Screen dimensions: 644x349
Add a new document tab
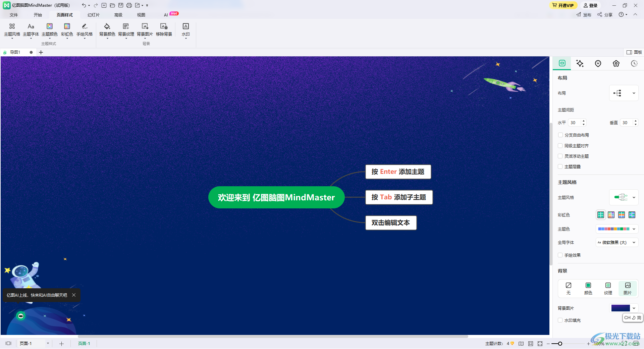click(x=41, y=52)
